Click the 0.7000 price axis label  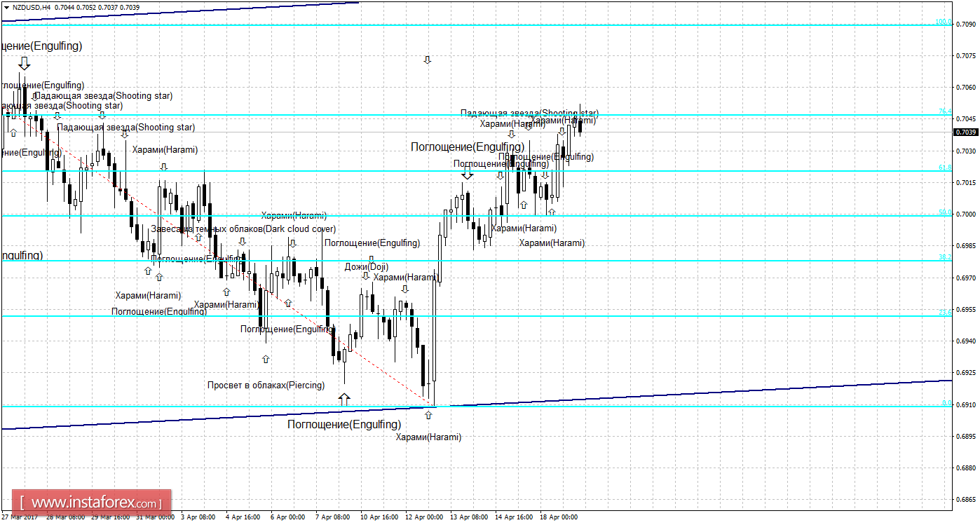[967, 214]
